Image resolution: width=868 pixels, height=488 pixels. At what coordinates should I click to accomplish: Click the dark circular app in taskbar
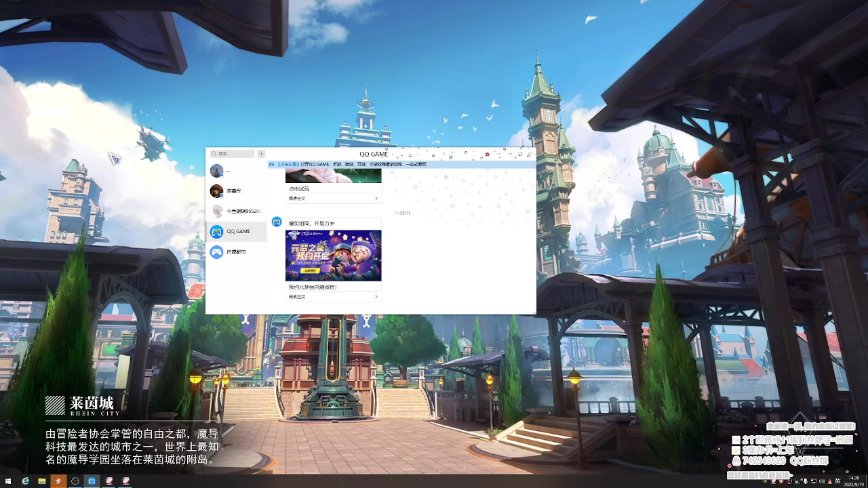(75, 481)
